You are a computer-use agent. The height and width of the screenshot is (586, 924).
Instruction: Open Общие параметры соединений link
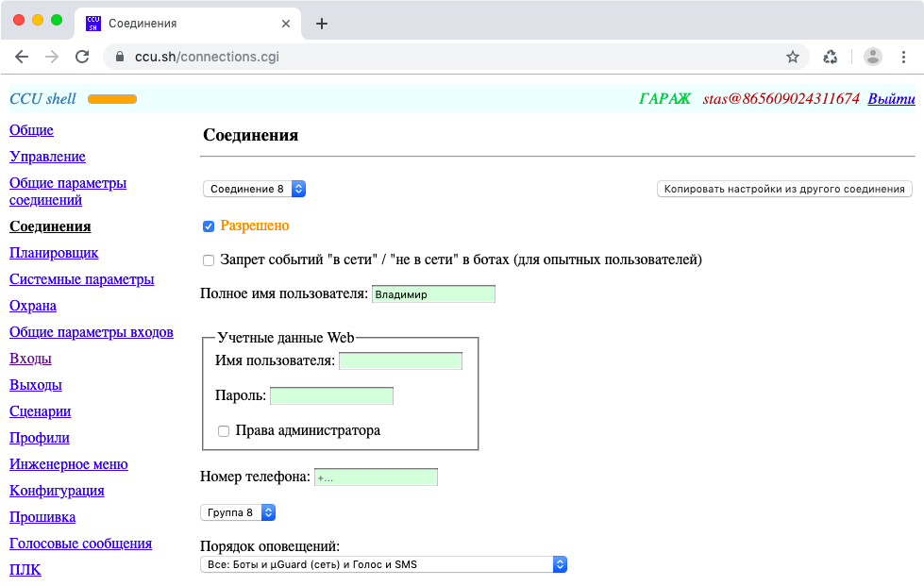click(68, 192)
